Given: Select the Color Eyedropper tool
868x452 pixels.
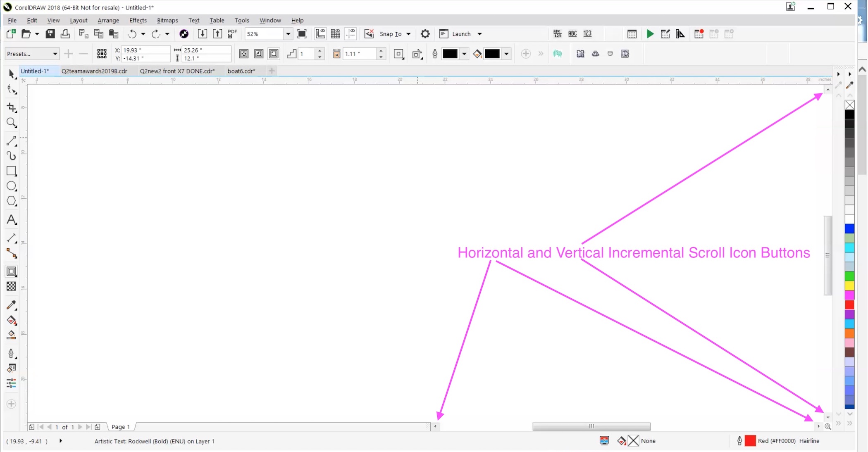Looking at the screenshot, I should tap(12, 305).
